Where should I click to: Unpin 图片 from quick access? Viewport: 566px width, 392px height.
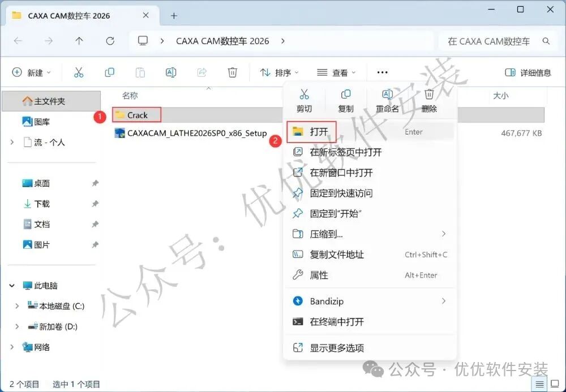(x=95, y=245)
